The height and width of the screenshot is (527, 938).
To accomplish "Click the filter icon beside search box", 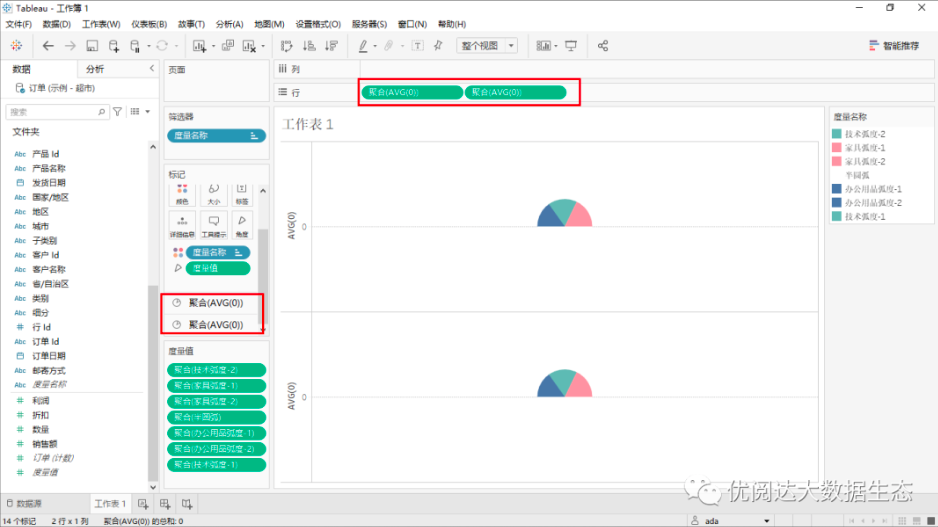I will point(117,112).
